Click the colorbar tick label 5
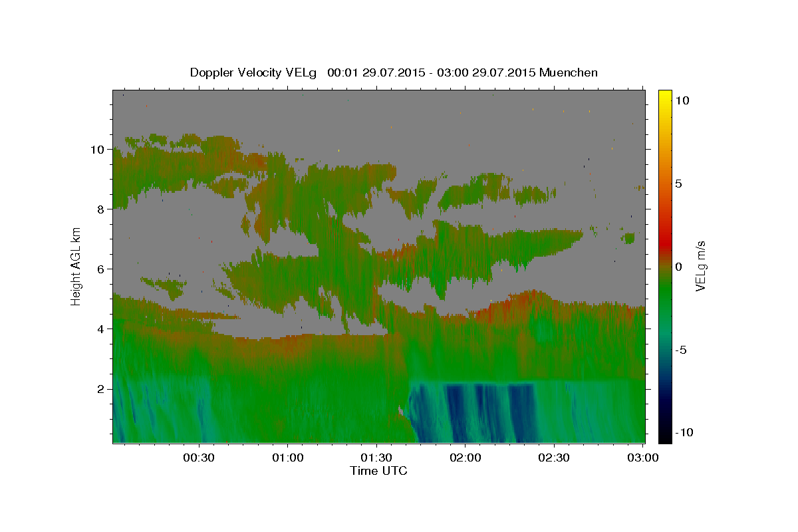Screen dimensions: 798x532 pyautogui.click(x=678, y=184)
